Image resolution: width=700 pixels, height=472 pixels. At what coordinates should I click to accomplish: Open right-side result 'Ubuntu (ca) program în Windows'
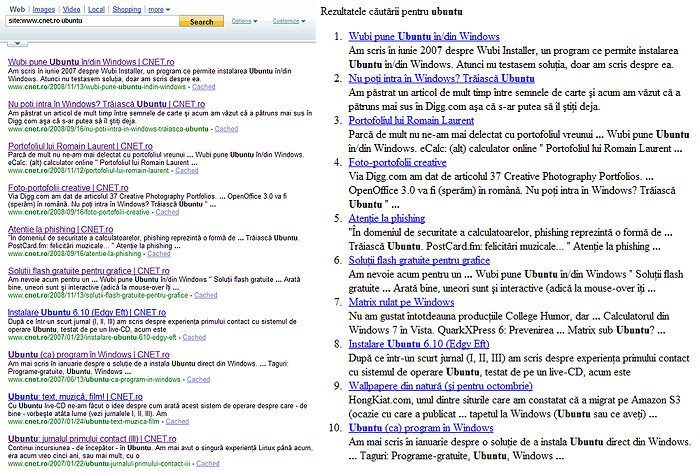click(x=421, y=428)
